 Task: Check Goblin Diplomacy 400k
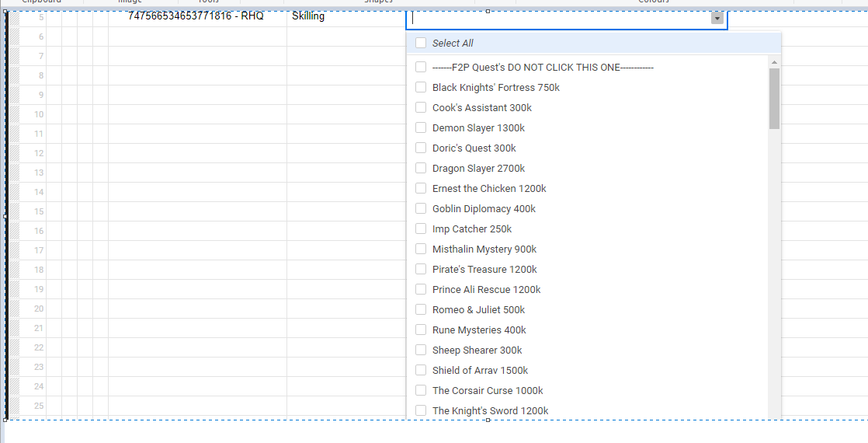pos(421,208)
